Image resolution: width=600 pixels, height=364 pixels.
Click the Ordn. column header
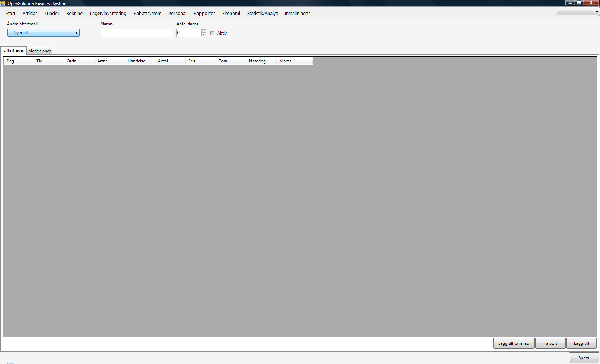(x=79, y=61)
